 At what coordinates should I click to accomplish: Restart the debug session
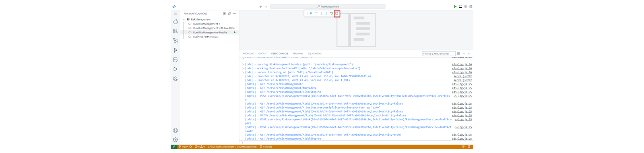pyautogui.click(x=332, y=13)
